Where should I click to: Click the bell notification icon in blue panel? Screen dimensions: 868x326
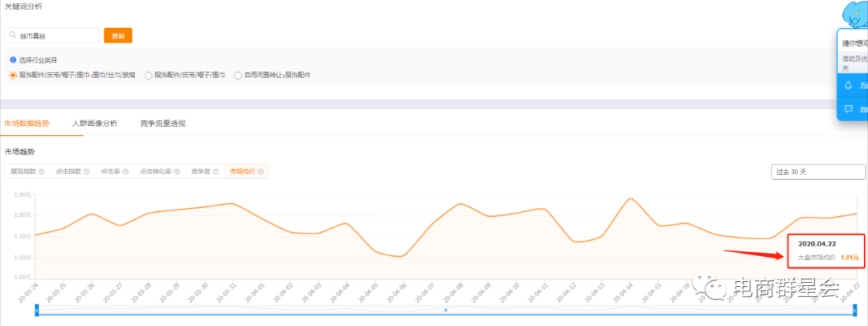point(848,85)
